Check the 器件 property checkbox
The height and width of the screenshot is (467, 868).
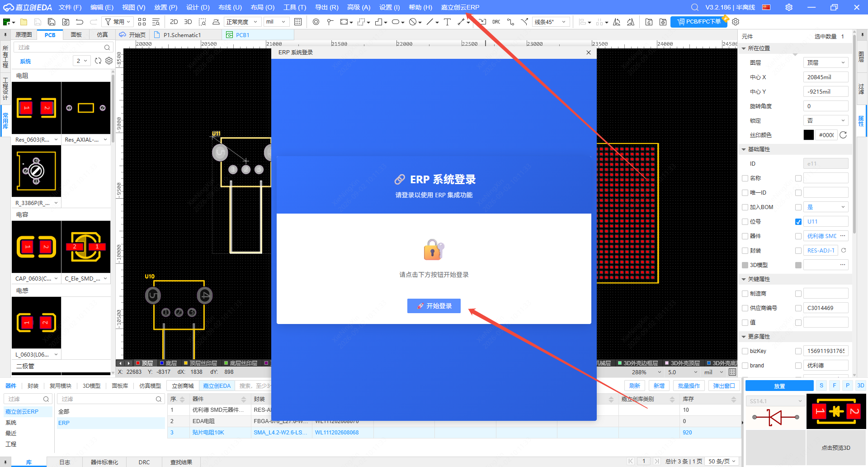pyautogui.click(x=745, y=236)
